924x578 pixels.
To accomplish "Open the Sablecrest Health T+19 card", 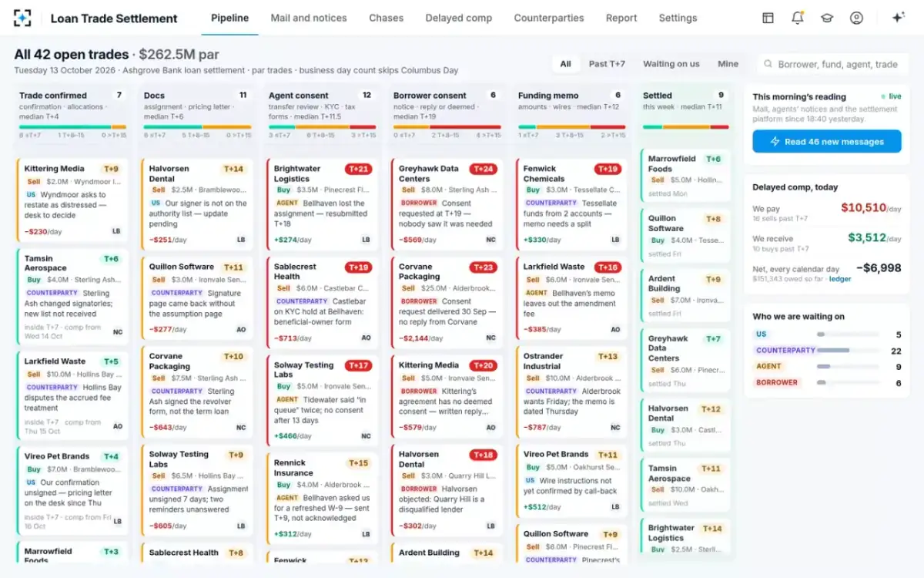I will coord(322,302).
